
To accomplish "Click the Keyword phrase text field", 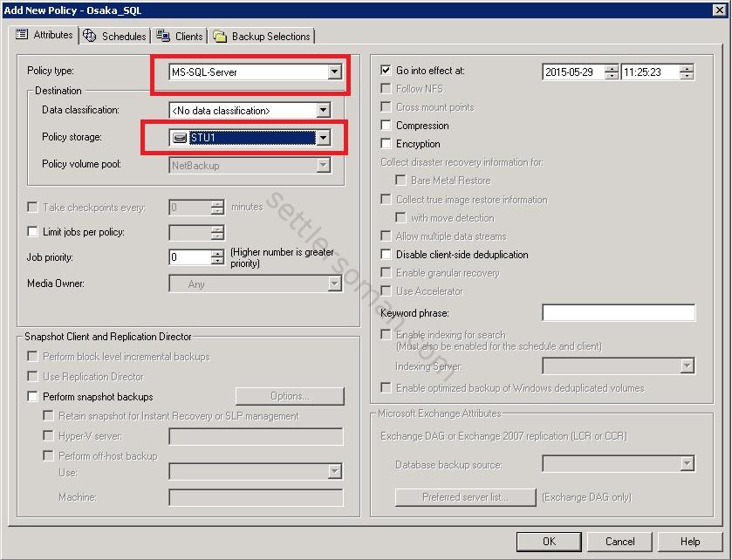I will (x=618, y=313).
